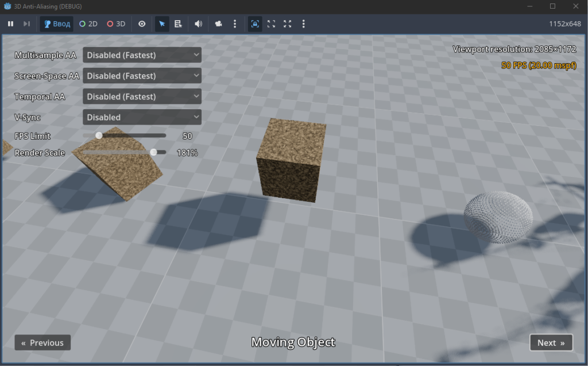Open the Multisample AA dropdown
588x366 pixels.
142,55
